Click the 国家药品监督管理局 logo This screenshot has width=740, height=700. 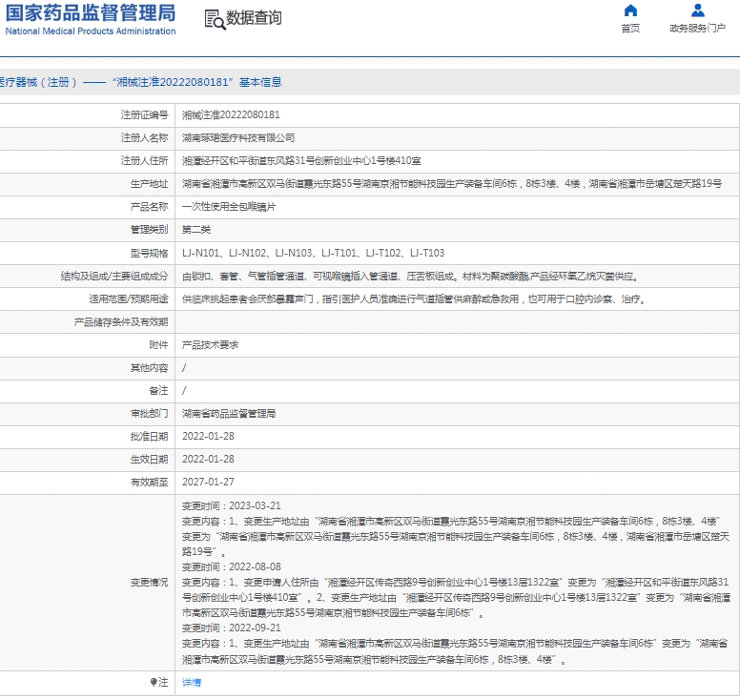91,19
